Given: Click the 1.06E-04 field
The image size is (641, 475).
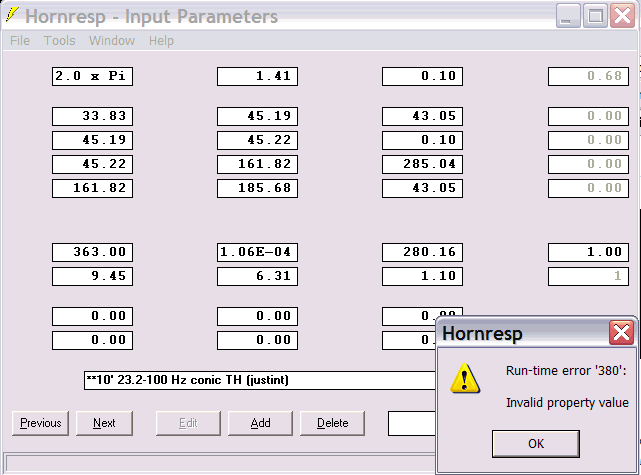Looking at the screenshot, I should [258, 252].
